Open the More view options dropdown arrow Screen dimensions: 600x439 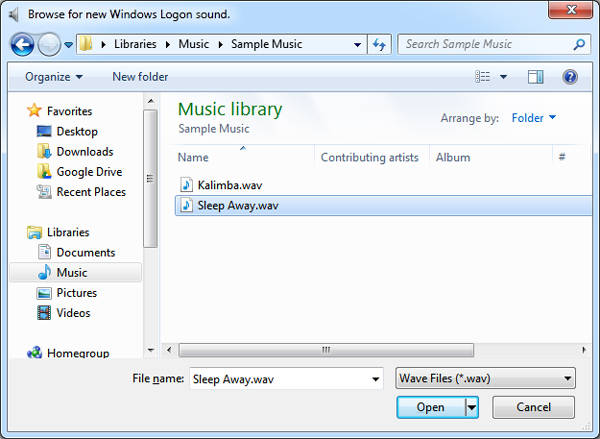pyautogui.click(x=504, y=77)
